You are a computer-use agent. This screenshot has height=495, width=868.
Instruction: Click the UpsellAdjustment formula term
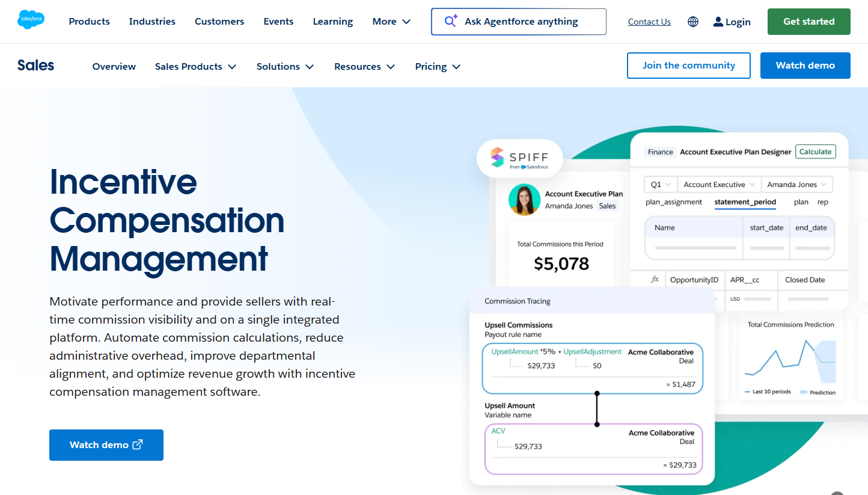[593, 352]
